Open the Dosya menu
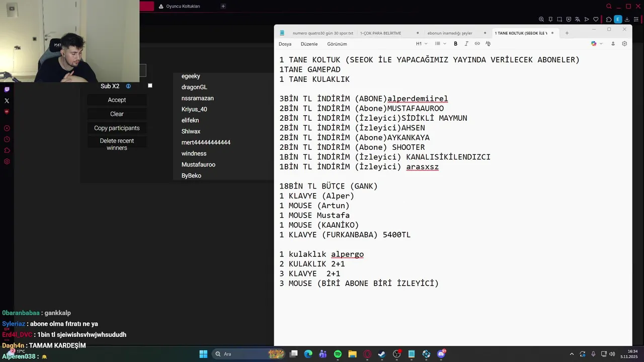The image size is (644, 362). click(x=285, y=44)
